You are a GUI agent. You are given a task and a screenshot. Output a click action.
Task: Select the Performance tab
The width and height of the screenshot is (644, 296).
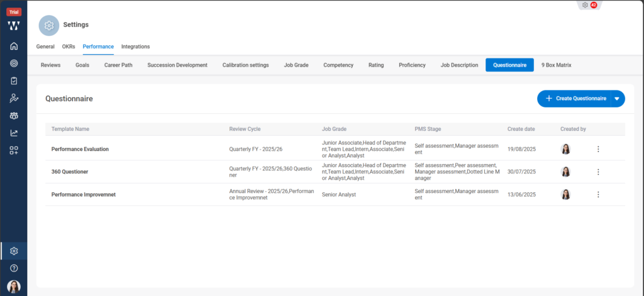(98, 47)
